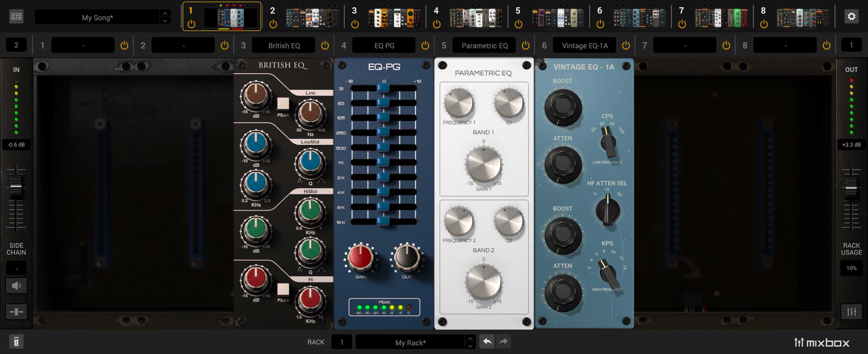Toggle power for Vintage EQ-1A slot
This screenshot has width=868, height=354.
(626, 45)
